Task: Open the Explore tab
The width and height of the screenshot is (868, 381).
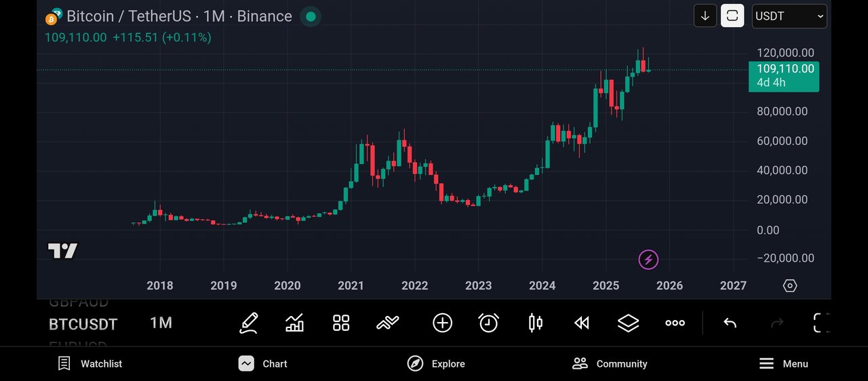Action: (x=436, y=364)
